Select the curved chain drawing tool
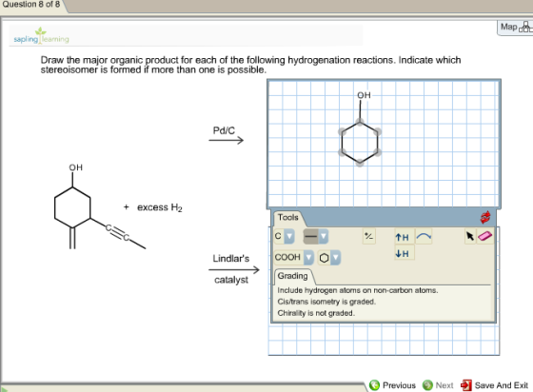This screenshot has height=392, width=533. [x=424, y=236]
